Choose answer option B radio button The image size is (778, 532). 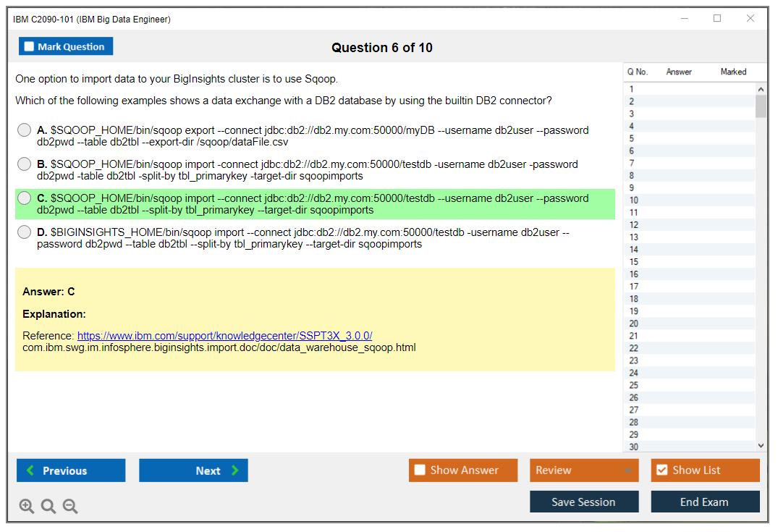pos(25,164)
